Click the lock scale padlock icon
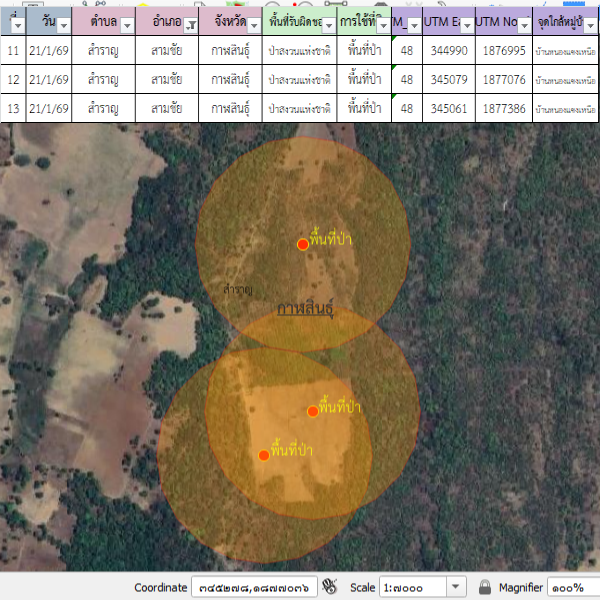This screenshot has width=600, height=600. (484, 587)
